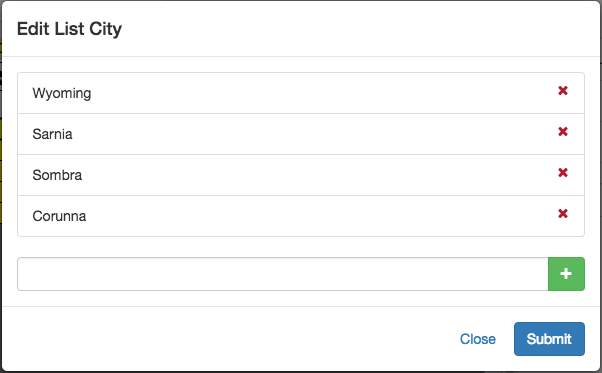Click the Close link

coord(478,339)
